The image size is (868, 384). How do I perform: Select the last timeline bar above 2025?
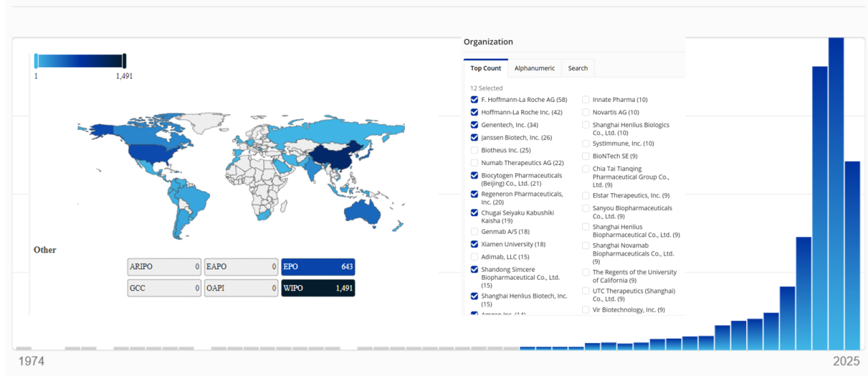852,255
